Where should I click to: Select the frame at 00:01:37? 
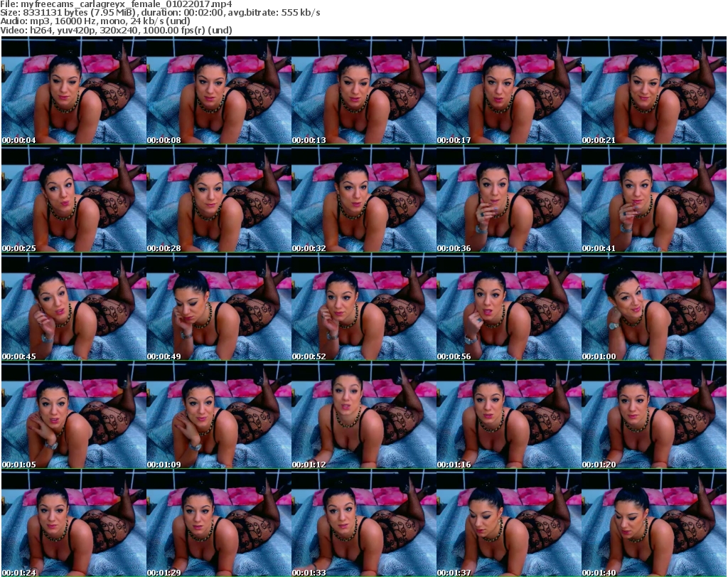point(509,523)
